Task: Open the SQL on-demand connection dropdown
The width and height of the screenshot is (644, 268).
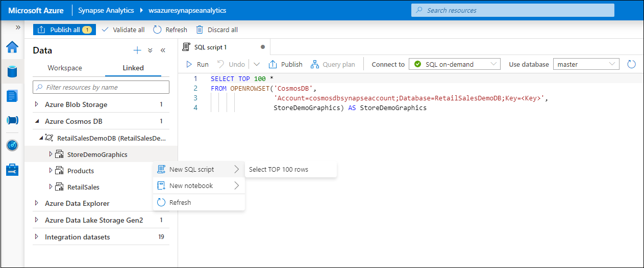Action: (455, 64)
